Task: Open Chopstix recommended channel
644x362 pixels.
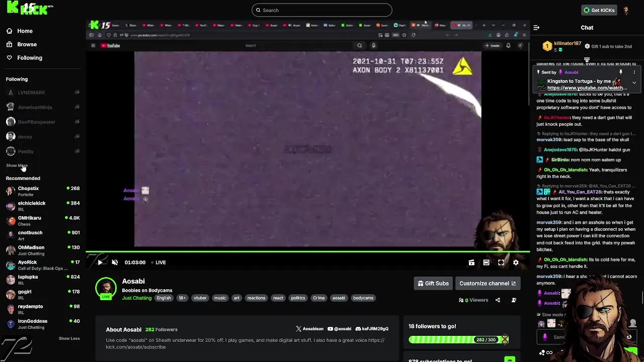Action: 43,191
